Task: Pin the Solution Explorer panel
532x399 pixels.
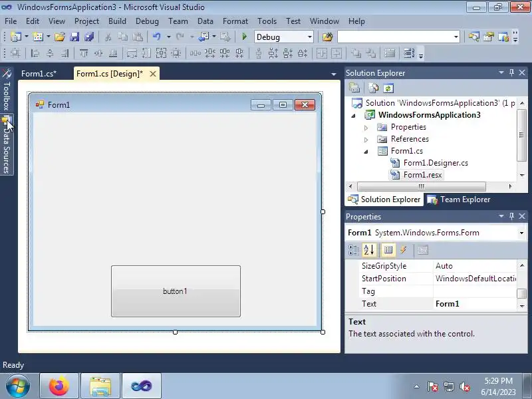Action: tap(511, 72)
